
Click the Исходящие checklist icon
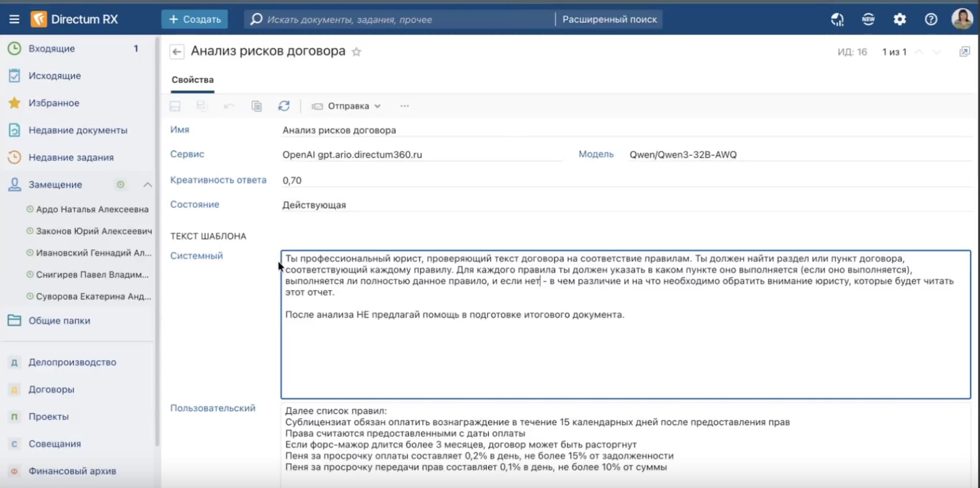14,76
